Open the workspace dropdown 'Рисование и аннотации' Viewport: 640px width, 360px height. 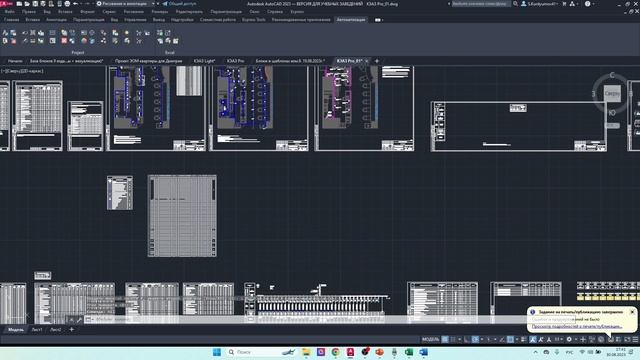pyautogui.click(x=126, y=4)
